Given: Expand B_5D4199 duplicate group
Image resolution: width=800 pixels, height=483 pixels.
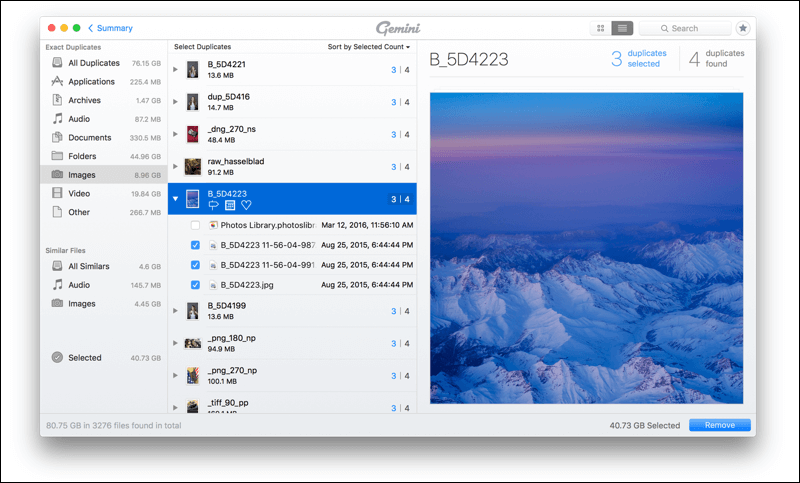Looking at the screenshot, I should tap(176, 311).
